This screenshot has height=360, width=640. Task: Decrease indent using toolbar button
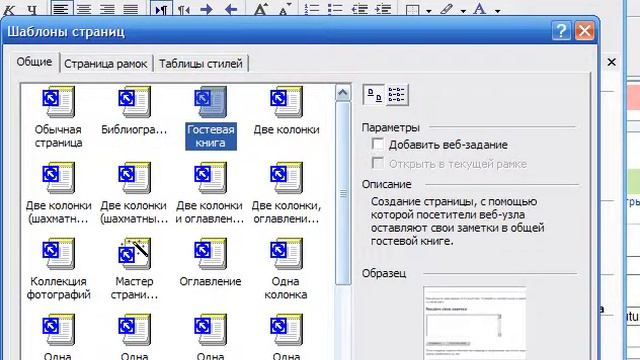point(360,9)
